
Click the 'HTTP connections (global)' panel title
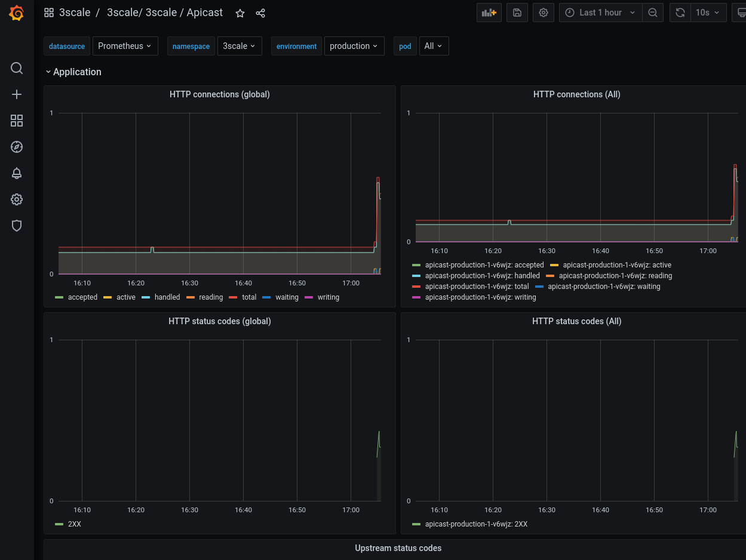(219, 94)
